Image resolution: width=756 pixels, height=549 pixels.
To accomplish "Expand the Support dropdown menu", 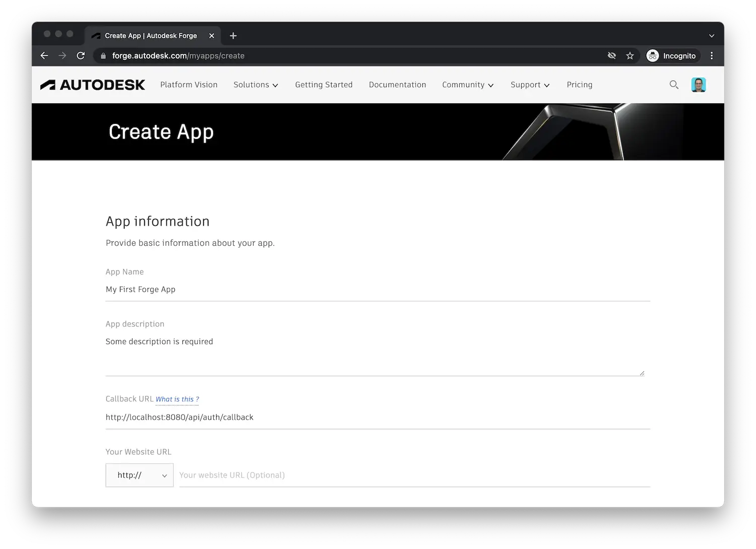I will [x=530, y=85].
